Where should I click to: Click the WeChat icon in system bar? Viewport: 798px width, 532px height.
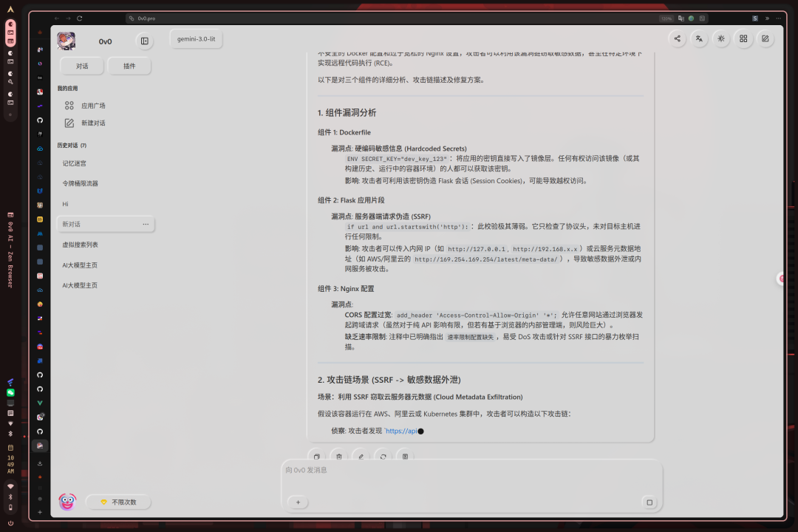pyautogui.click(x=10, y=392)
